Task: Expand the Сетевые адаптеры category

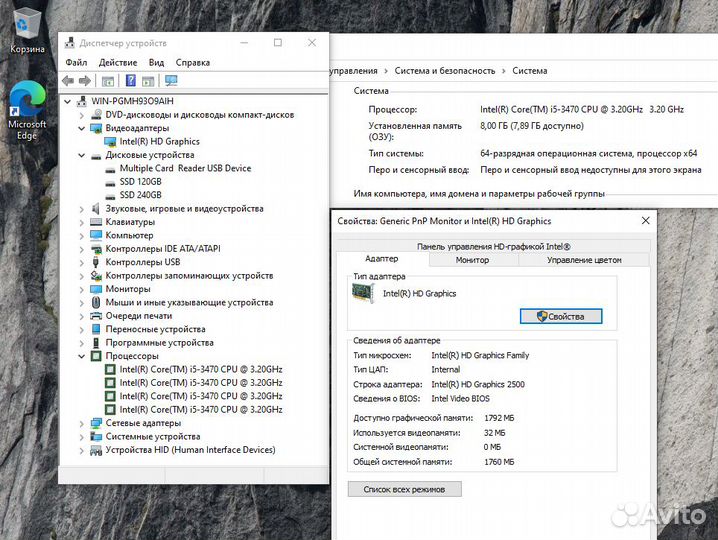Action: pyautogui.click(x=82, y=424)
